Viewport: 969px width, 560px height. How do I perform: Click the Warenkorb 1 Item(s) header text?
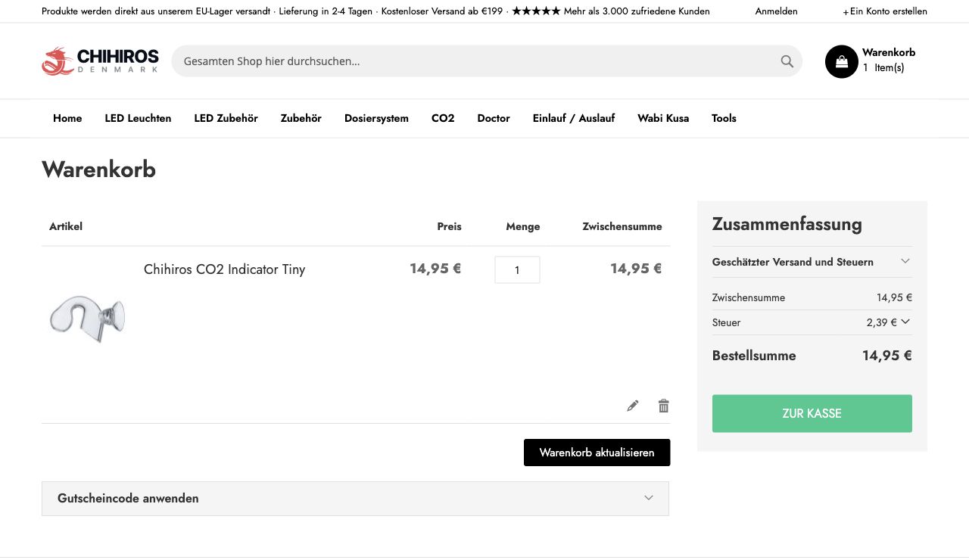click(x=889, y=60)
